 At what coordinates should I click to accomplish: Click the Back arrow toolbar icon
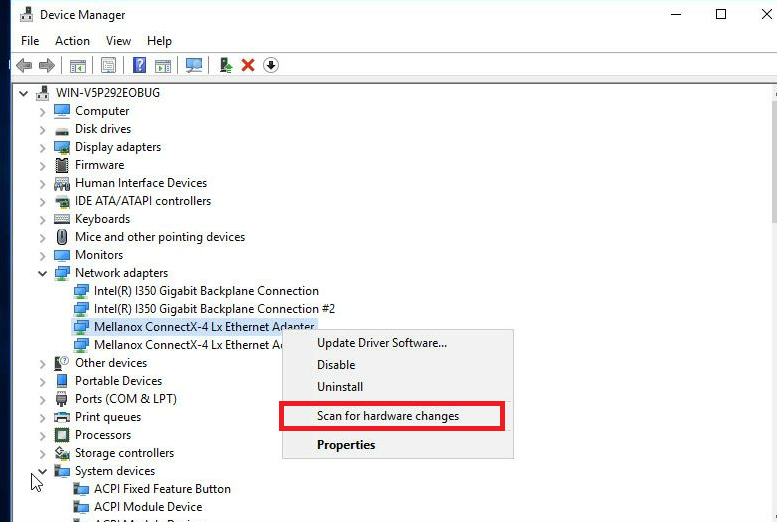(x=24, y=65)
